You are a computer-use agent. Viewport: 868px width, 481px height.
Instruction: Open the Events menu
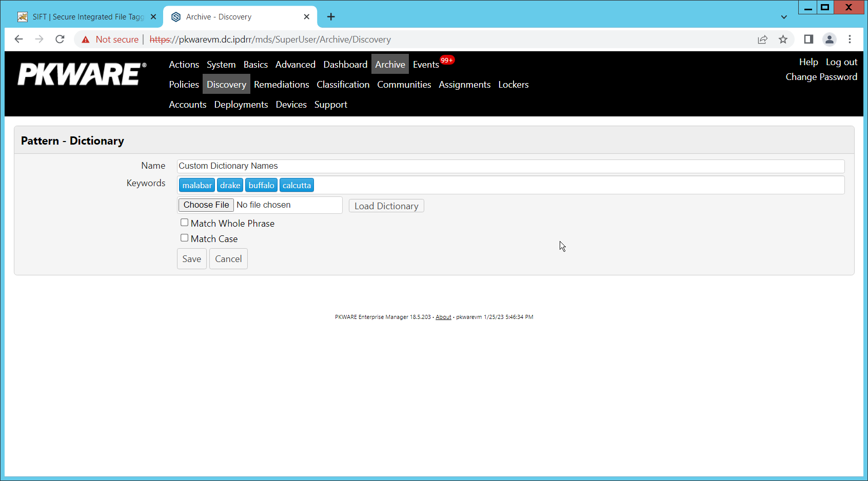point(426,65)
